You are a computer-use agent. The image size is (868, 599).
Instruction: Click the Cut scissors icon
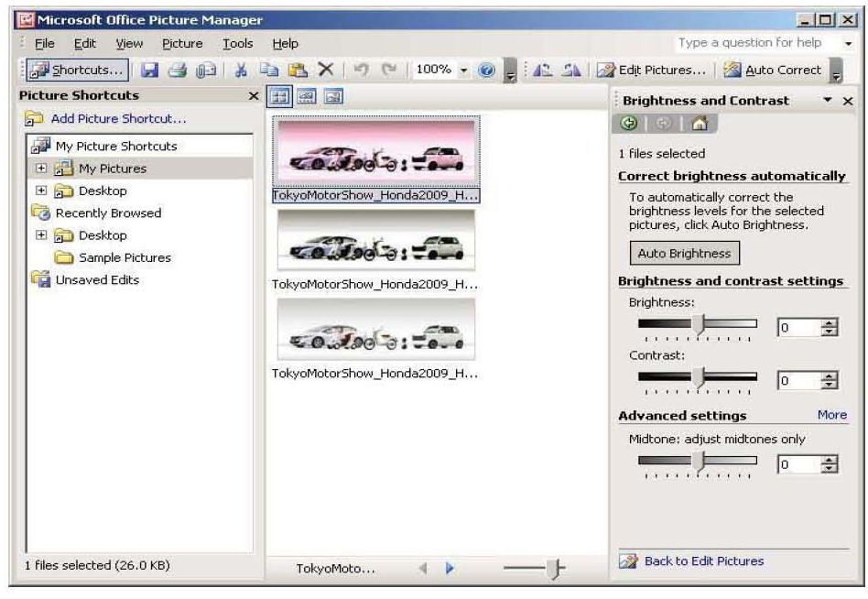242,71
